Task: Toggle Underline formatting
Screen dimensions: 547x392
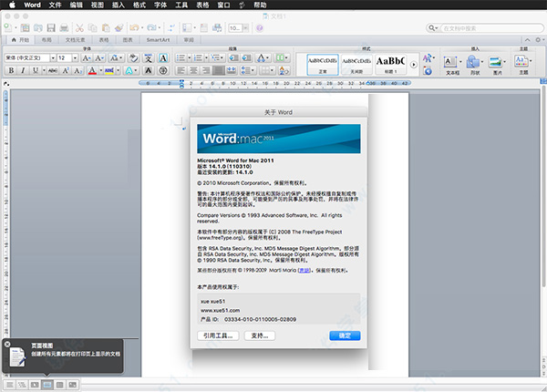Action: [x=36, y=70]
